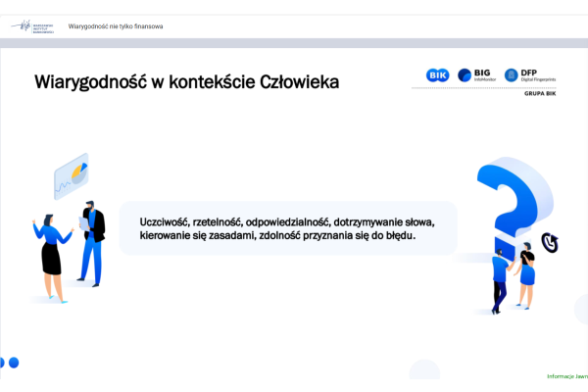The height and width of the screenshot is (392, 588).
Task: Click the text box starting with 'Uczciwość, rzetelność'
Action: [287, 228]
